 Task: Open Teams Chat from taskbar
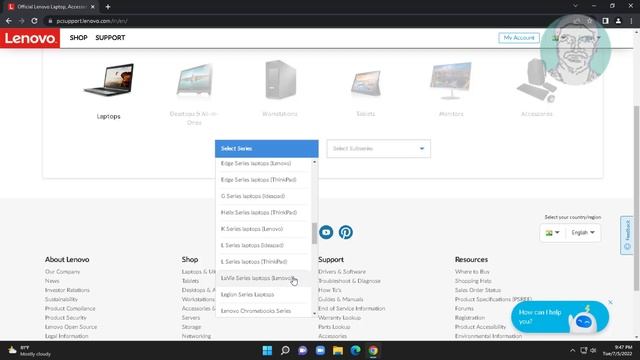tap(303, 351)
